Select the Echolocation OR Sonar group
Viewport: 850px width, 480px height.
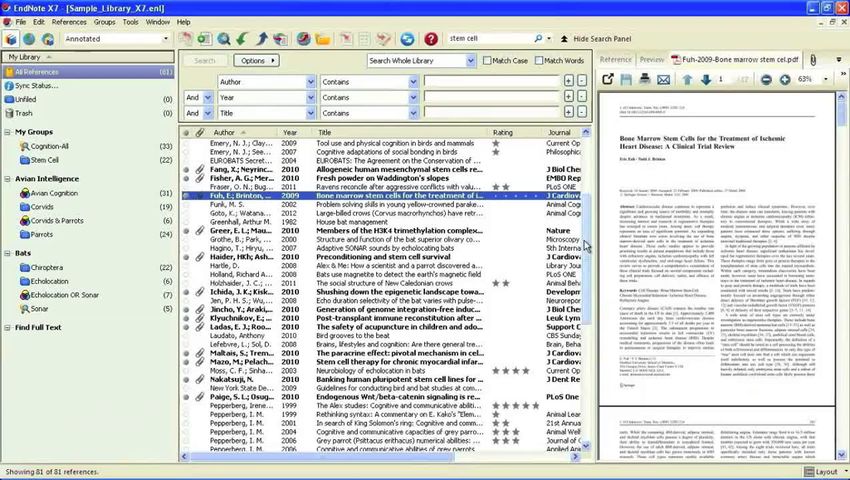pos(65,295)
